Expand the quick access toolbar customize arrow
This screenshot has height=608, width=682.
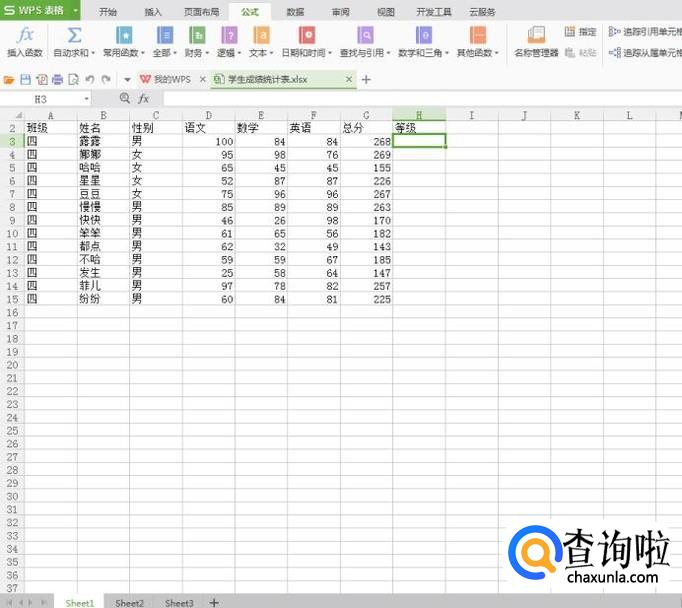tap(127, 80)
